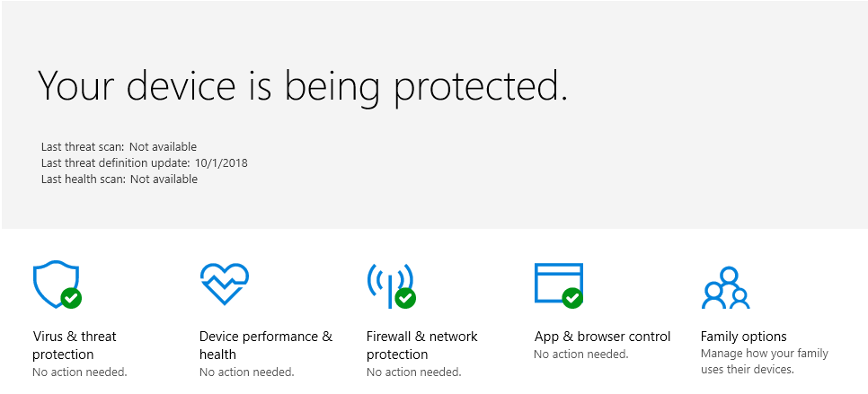
Task: Click the last threat definition update date
Action: (220, 163)
